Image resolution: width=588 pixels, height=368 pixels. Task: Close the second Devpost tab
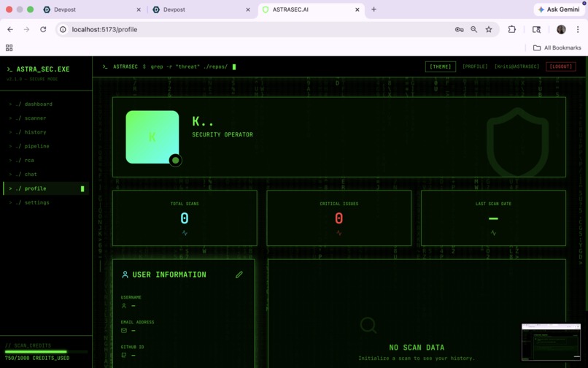point(248,9)
